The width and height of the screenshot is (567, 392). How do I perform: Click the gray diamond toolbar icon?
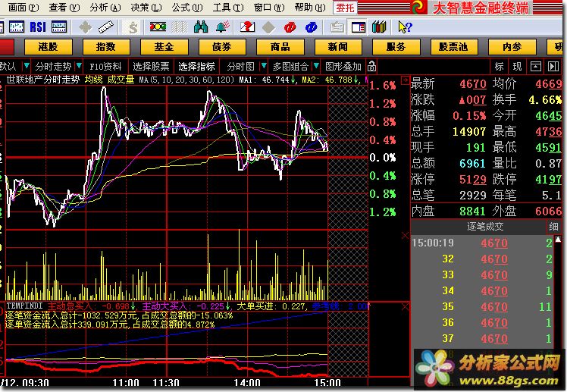tap(268, 27)
